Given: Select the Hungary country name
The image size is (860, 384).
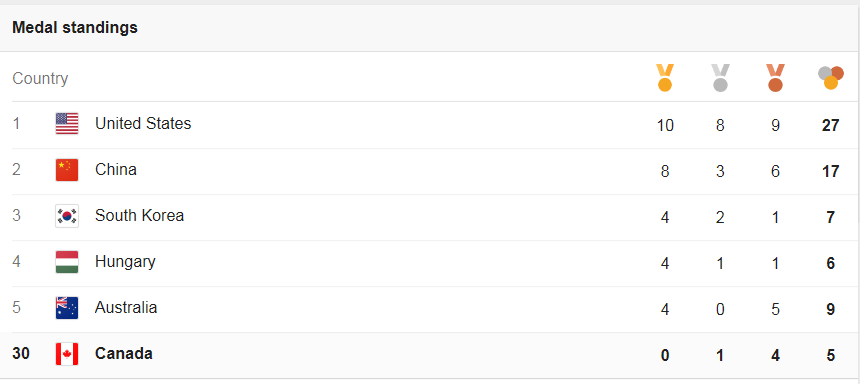Looking at the screenshot, I should [125, 262].
